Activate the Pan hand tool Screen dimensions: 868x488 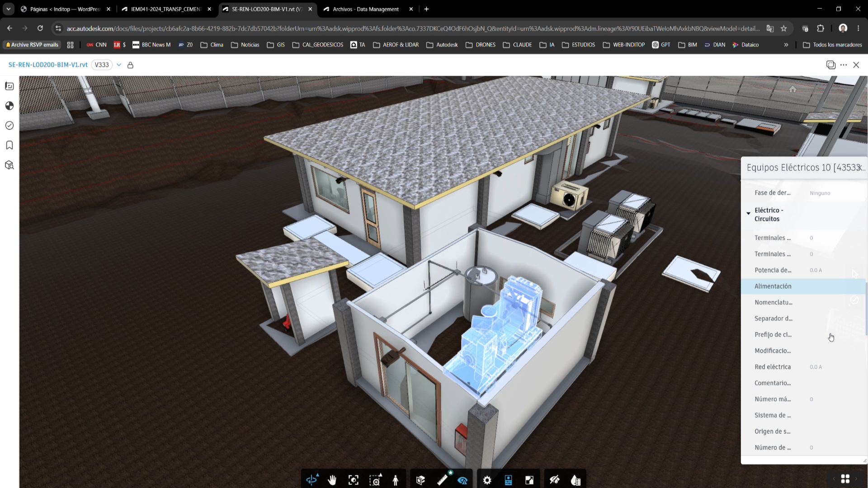point(332,480)
